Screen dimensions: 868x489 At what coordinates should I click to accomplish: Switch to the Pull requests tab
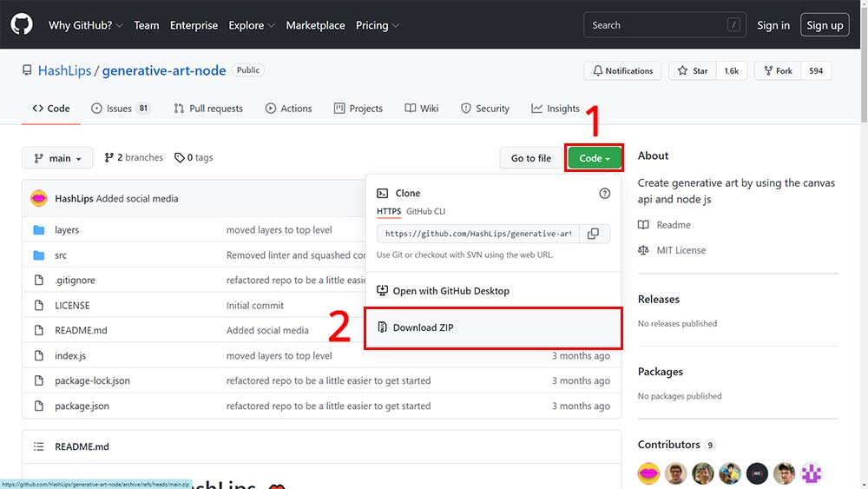208,109
